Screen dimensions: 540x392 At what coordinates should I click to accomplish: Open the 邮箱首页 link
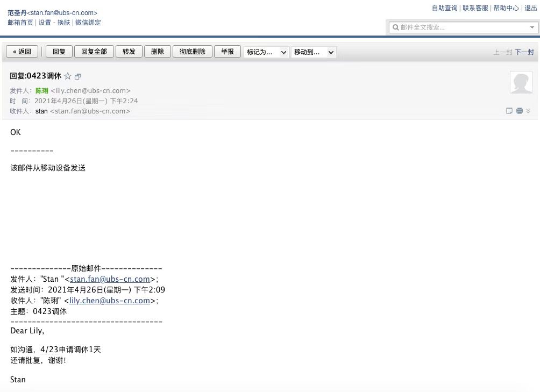[x=20, y=23]
